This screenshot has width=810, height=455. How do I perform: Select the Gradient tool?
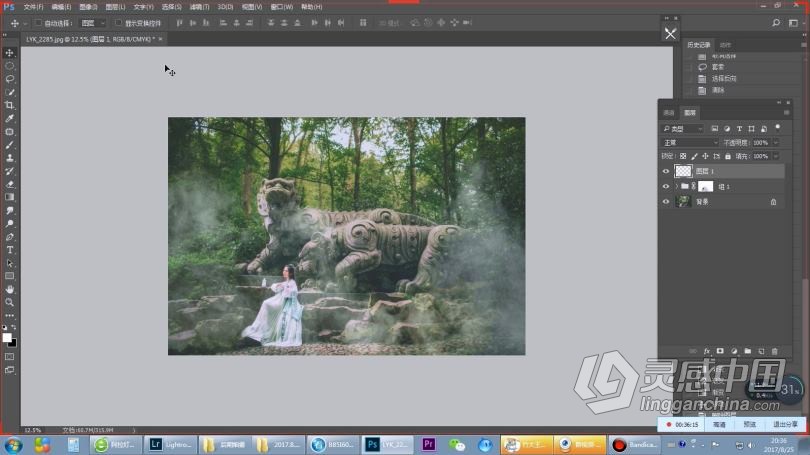[9, 197]
